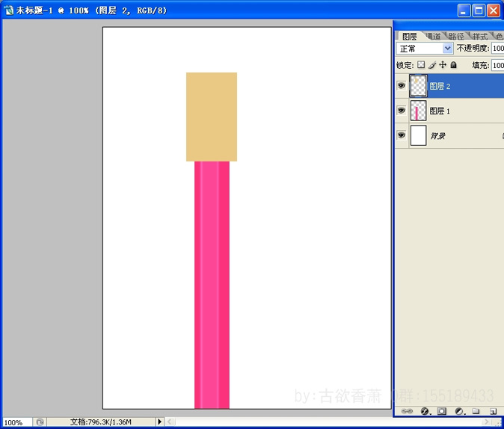Close the document window
504x429 pixels.
pos(494,10)
